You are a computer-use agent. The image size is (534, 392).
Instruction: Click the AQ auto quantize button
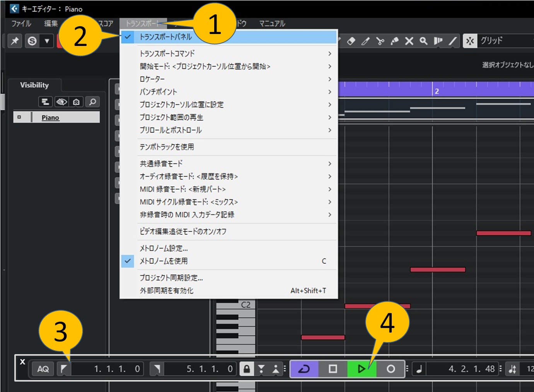[x=43, y=369]
